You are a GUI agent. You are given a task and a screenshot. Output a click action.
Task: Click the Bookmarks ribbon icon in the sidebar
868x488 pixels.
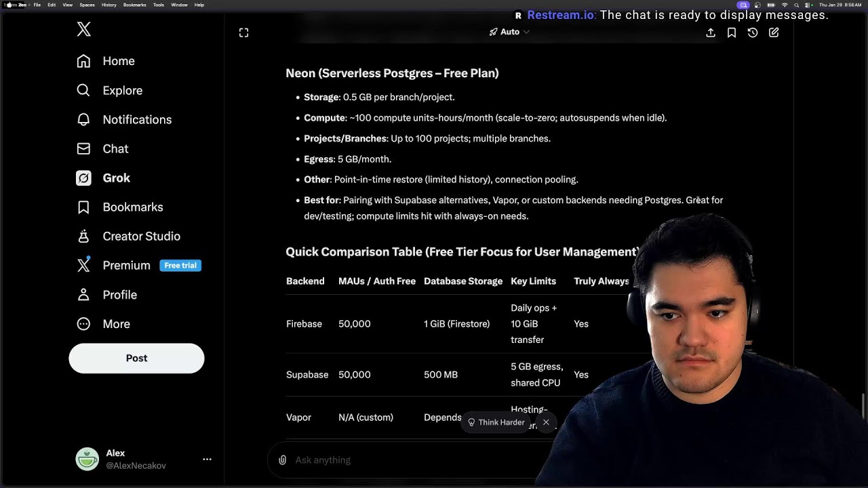pos(83,207)
